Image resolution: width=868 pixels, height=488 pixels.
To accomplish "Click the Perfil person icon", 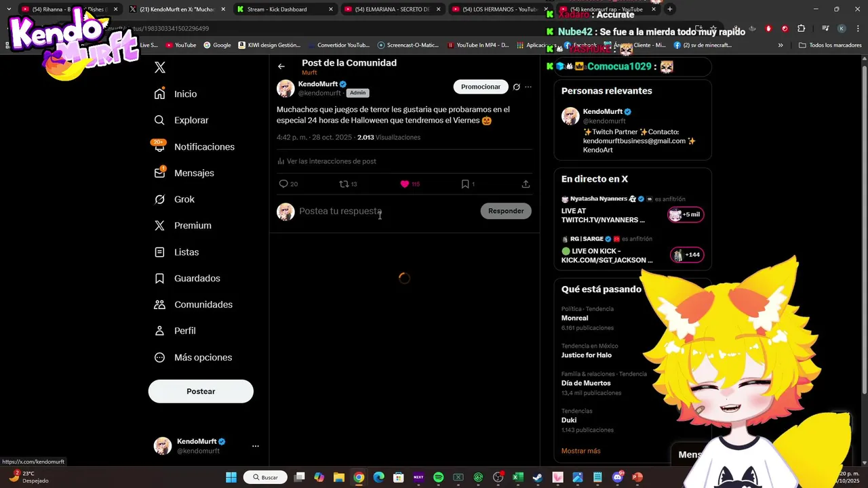I will coord(159,331).
